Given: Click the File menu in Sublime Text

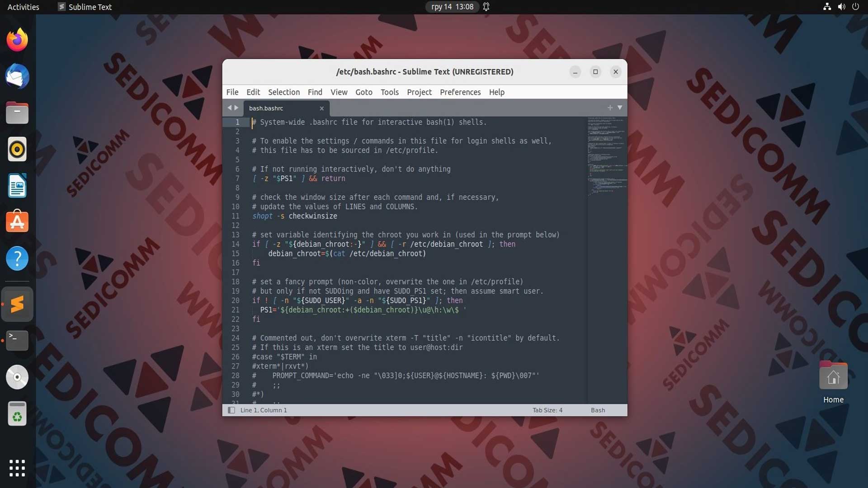Looking at the screenshot, I should [232, 92].
